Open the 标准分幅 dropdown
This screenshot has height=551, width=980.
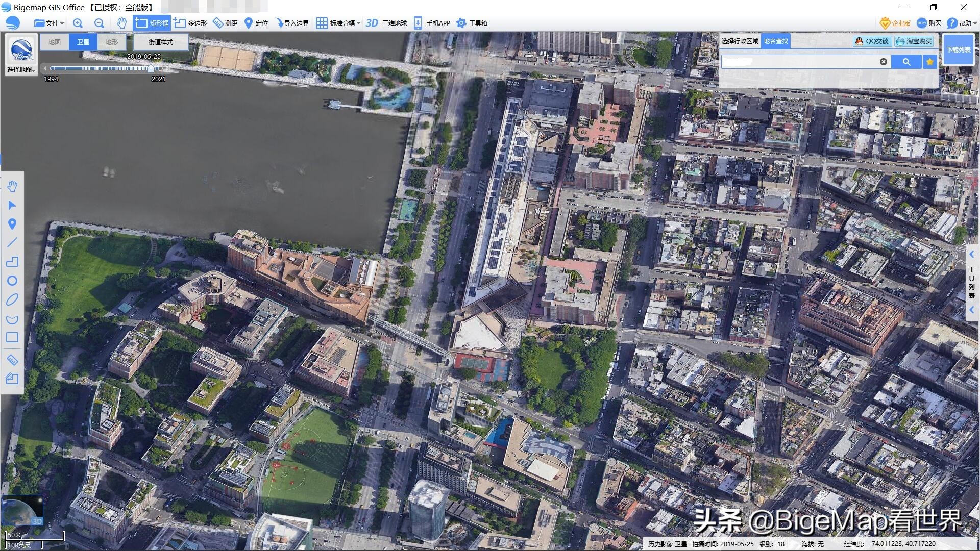338,23
